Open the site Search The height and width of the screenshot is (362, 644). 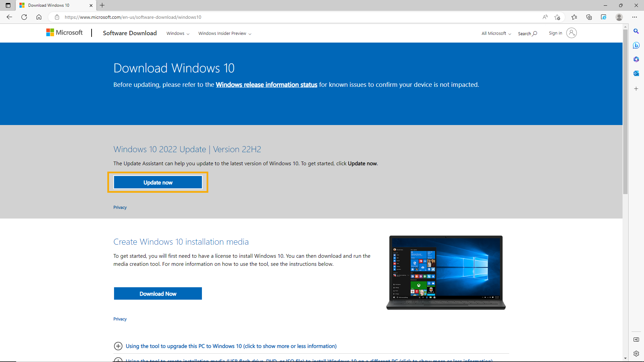pyautogui.click(x=527, y=34)
